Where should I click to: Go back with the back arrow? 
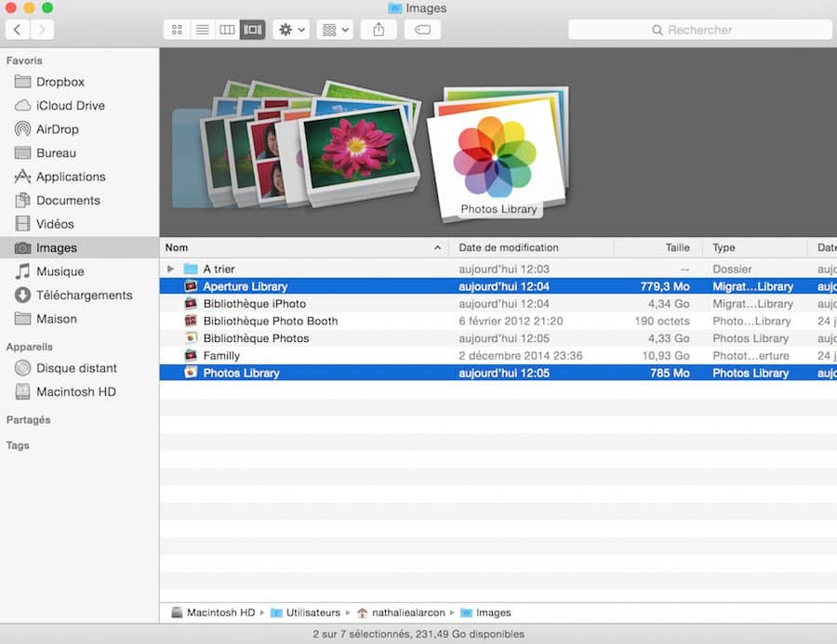click(x=18, y=30)
